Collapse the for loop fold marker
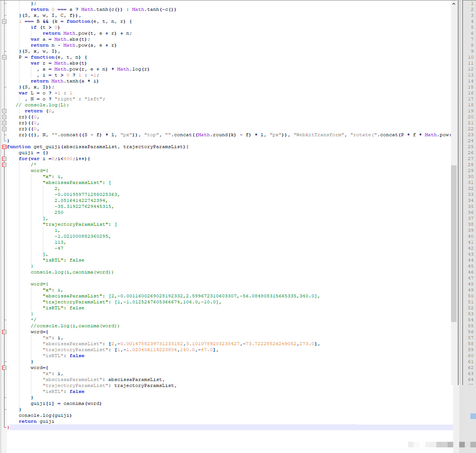This screenshot has height=453, width=476. pyautogui.click(x=4, y=159)
